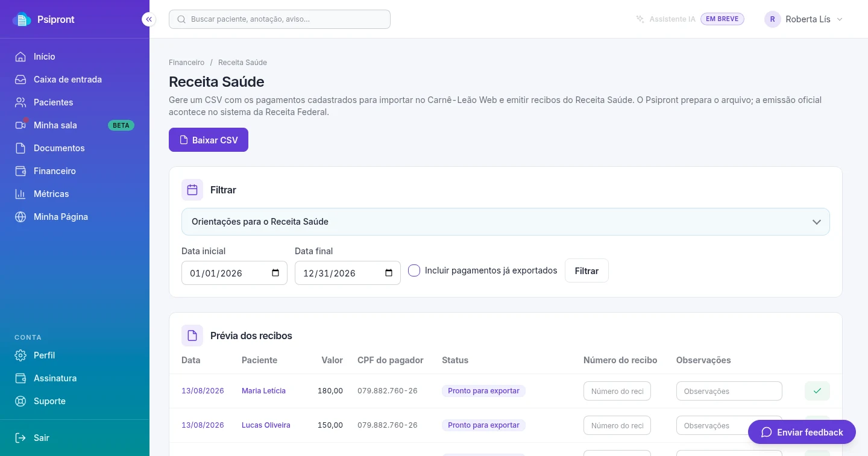Focus Número do recibo field for Lucas Oliveira
The height and width of the screenshot is (456, 868).
coord(617,425)
